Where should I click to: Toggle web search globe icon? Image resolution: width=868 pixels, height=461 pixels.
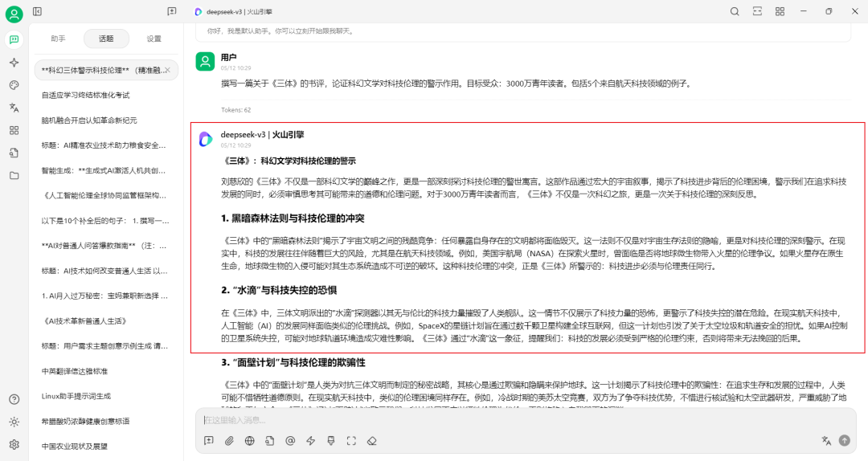pyautogui.click(x=250, y=441)
